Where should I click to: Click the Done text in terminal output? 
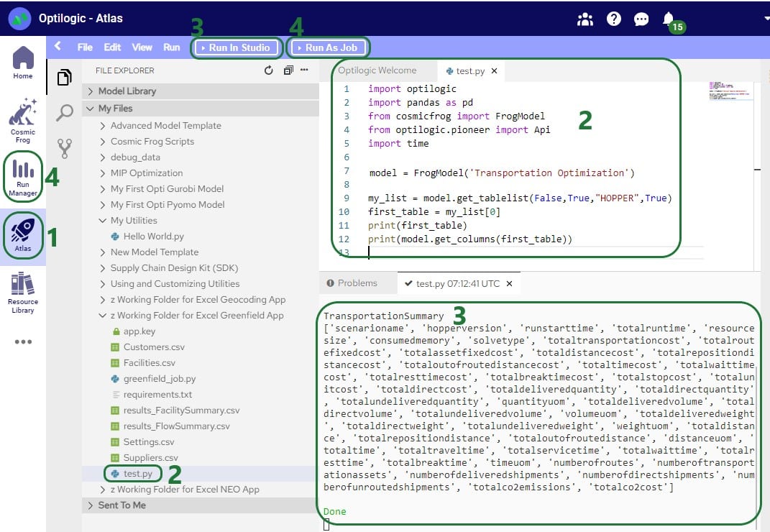(334, 511)
